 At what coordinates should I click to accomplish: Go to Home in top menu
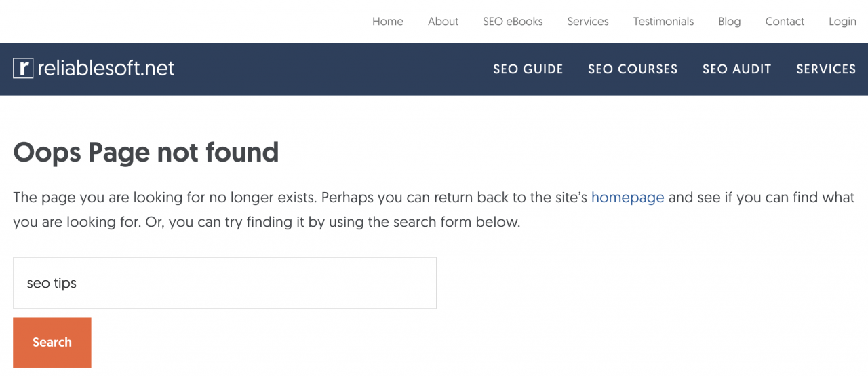(x=388, y=22)
